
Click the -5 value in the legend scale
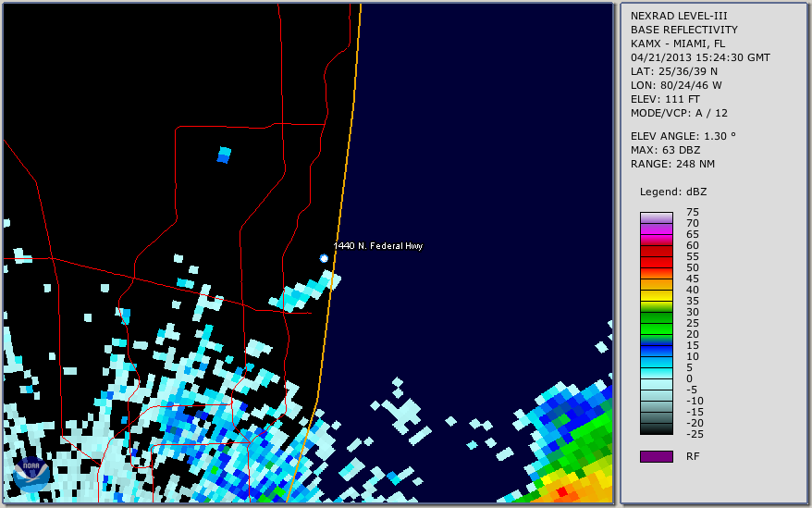(x=692, y=390)
